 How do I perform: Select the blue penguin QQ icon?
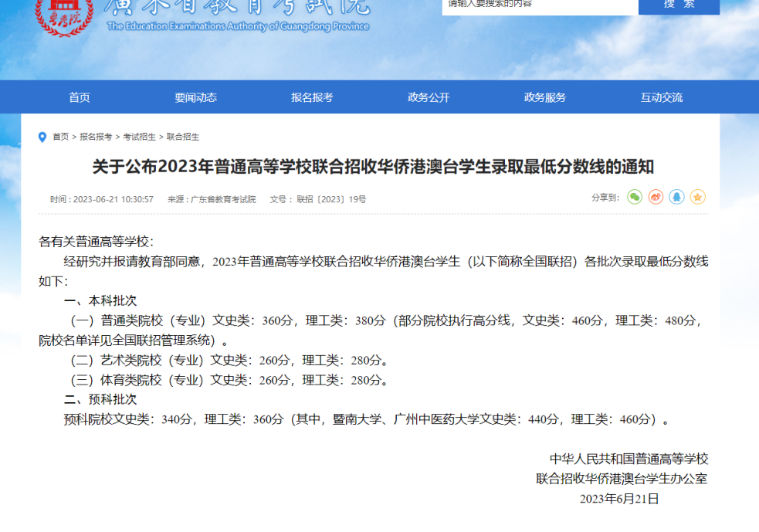click(676, 197)
